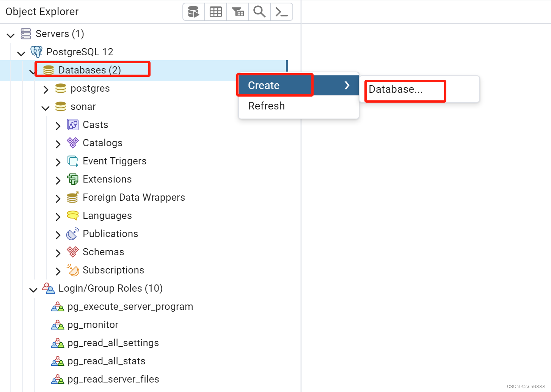Select the Subscriptions tree label
This screenshot has height=392, width=551.
tap(113, 270)
